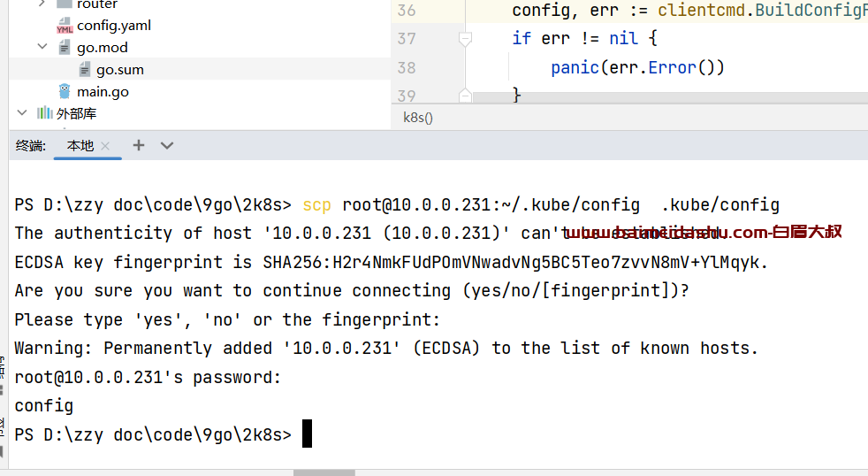Expand the router folder chevron
Viewport: 868px width, 476px height.
[x=42, y=4]
